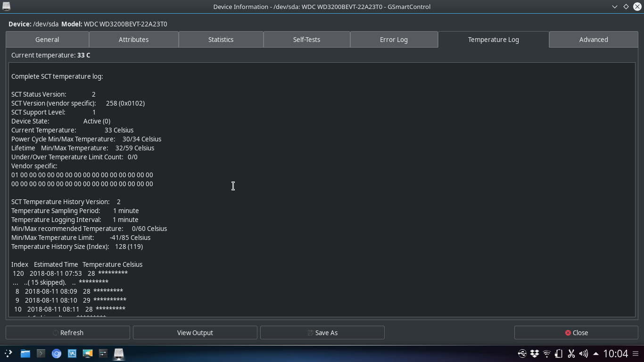The image size is (644, 362).
Task: Click the View Output button
Action: click(195, 332)
